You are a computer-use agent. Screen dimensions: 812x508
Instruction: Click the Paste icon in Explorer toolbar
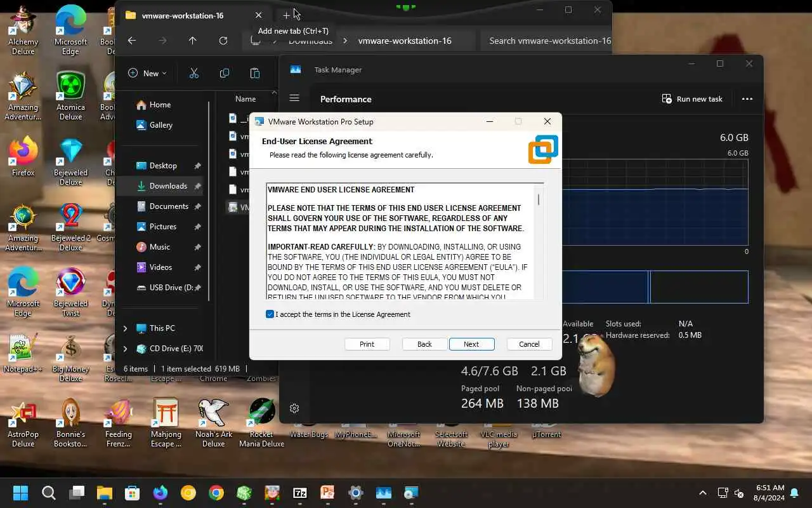pos(255,73)
